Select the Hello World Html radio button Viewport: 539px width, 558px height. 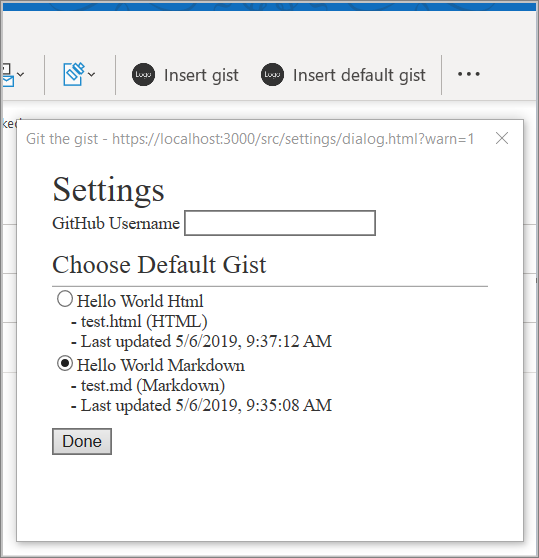(x=65, y=299)
